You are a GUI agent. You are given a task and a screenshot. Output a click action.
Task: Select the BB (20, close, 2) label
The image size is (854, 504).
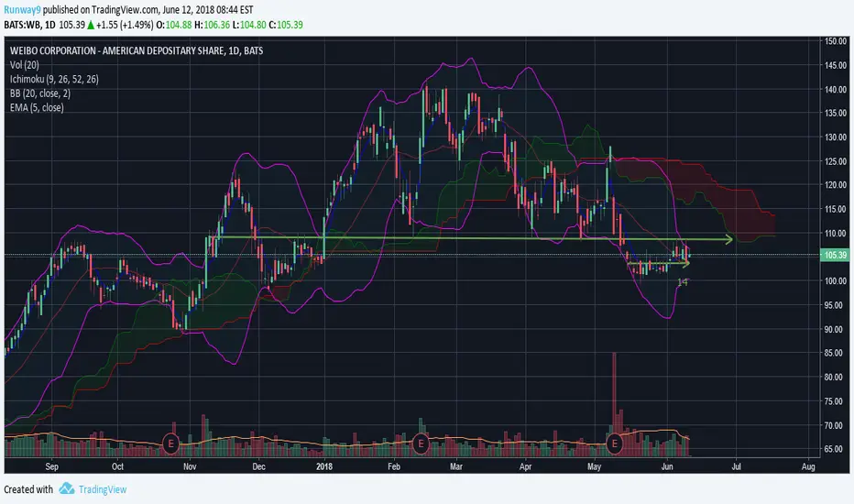(39, 93)
